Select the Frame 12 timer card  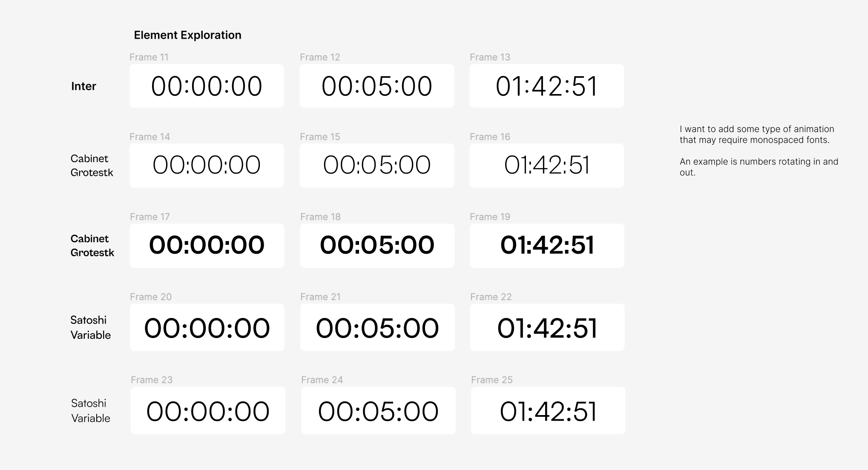pyautogui.click(x=377, y=86)
